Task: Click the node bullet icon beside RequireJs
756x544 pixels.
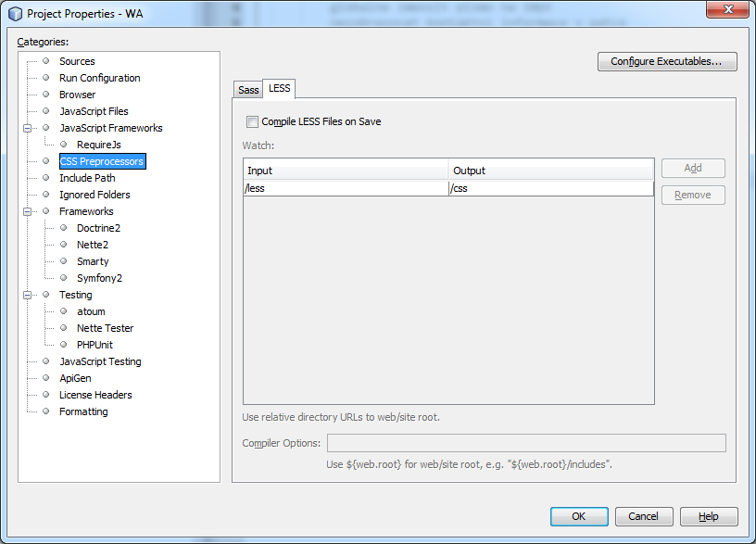Action: [64, 145]
